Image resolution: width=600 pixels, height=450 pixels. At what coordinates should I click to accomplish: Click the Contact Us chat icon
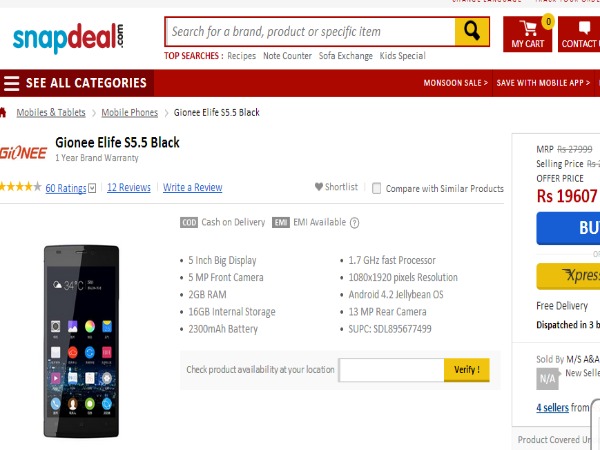click(x=584, y=28)
